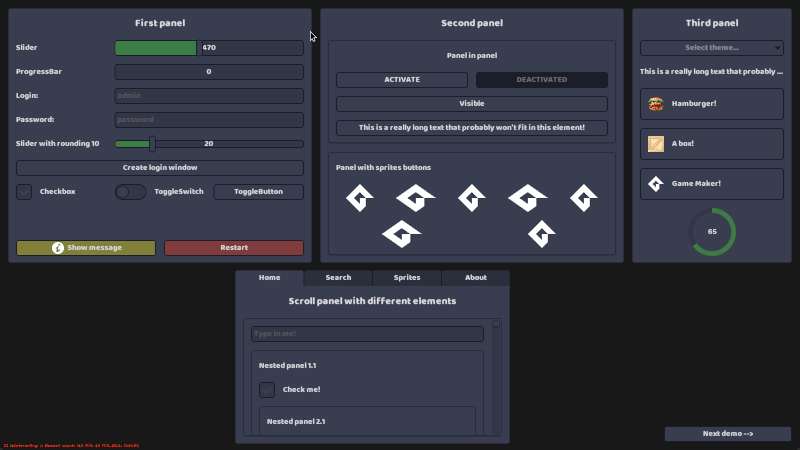
Task: Click the hamburger icon in Third panel
Action: [656, 104]
